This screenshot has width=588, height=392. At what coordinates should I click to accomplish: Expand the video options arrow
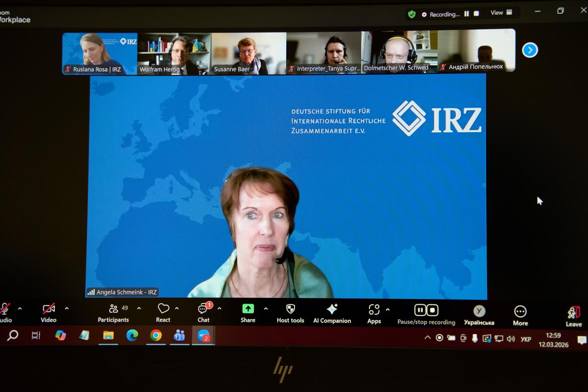pos(67,309)
